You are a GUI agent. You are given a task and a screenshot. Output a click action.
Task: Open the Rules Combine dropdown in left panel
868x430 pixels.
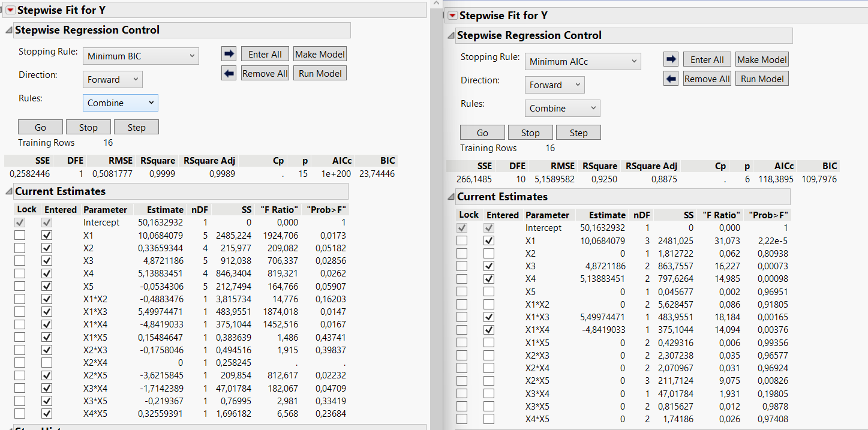coord(120,103)
